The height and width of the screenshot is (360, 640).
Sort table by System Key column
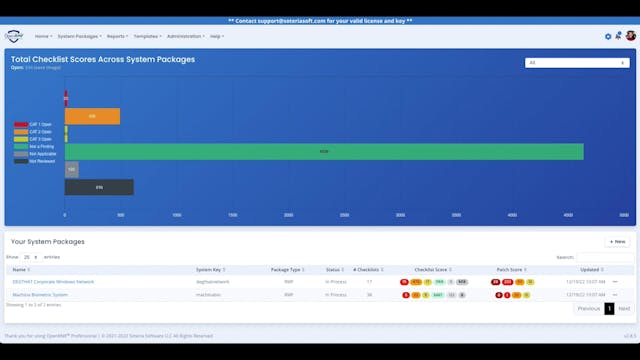(x=211, y=270)
